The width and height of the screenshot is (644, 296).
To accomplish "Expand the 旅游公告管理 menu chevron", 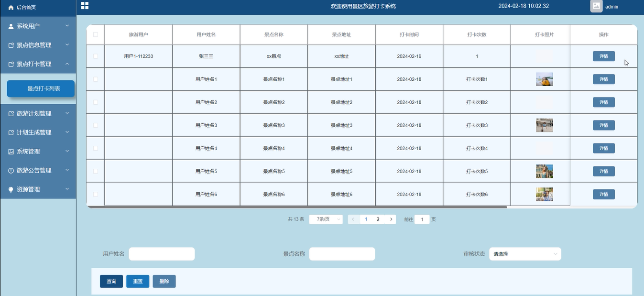I will coord(67,170).
